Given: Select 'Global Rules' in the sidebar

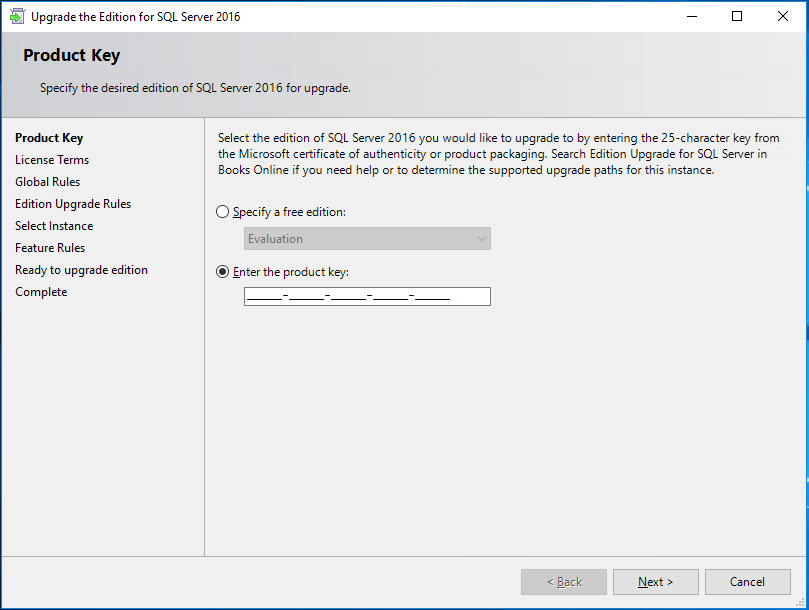Looking at the screenshot, I should (47, 181).
